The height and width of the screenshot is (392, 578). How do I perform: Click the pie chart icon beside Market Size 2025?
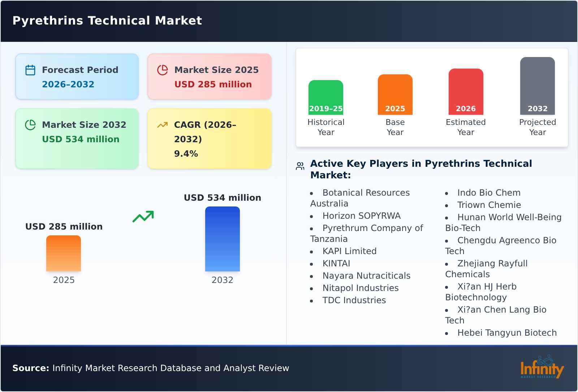tap(162, 70)
